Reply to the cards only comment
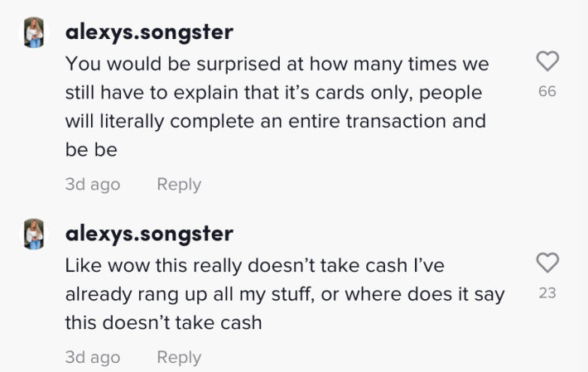Image resolution: width=588 pixels, height=372 pixels. pos(179,185)
